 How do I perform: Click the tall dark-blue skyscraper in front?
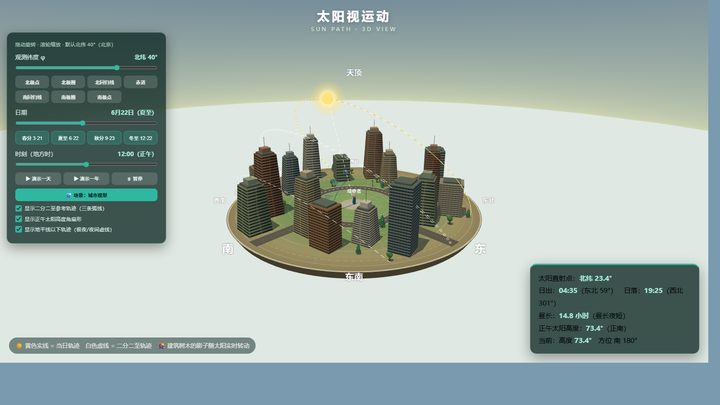point(404,216)
